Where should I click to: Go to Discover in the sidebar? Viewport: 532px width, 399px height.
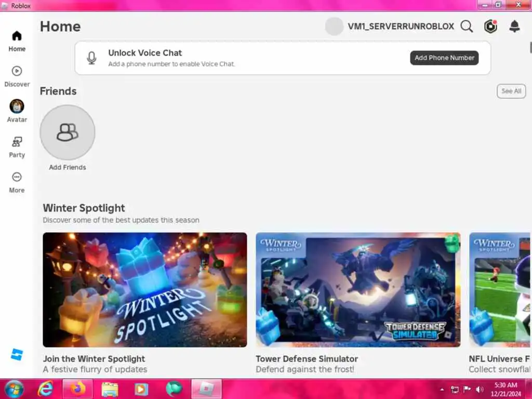click(x=17, y=77)
